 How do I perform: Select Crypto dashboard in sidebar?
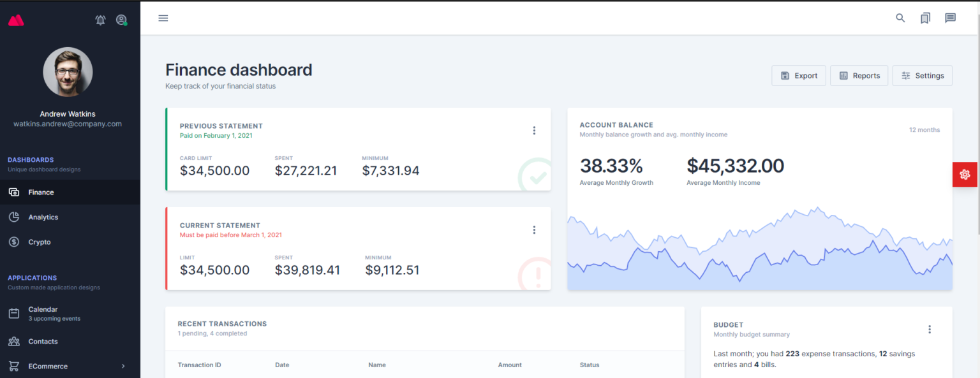pos(40,242)
